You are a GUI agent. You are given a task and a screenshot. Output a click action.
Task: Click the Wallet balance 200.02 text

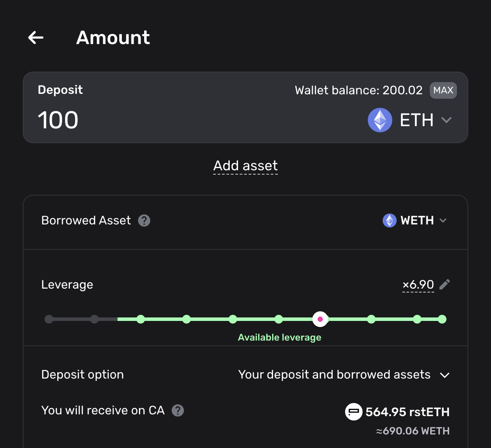coord(359,90)
